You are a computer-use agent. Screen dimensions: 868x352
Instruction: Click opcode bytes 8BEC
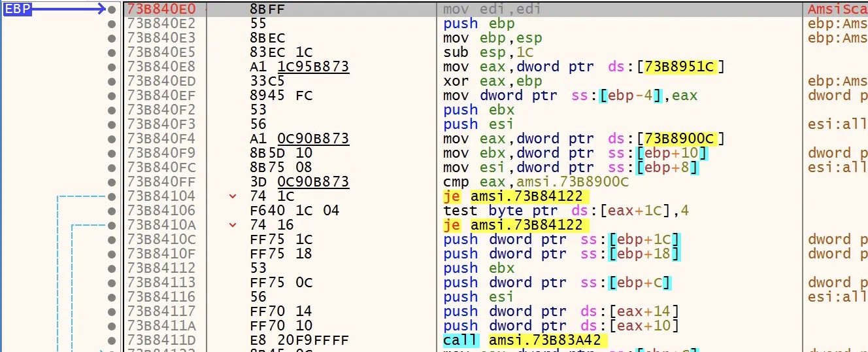tap(267, 38)
